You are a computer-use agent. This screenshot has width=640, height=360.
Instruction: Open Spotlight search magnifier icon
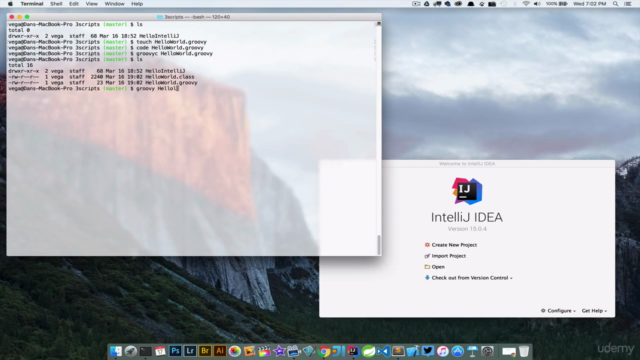tap(616, 4)
